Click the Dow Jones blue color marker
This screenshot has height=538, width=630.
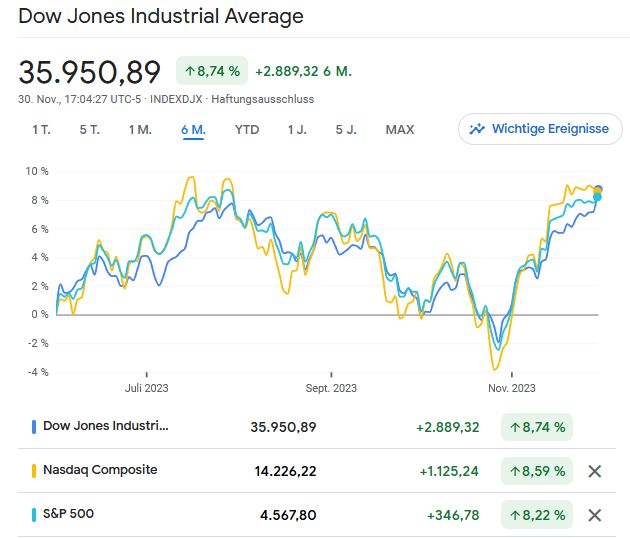35,426
